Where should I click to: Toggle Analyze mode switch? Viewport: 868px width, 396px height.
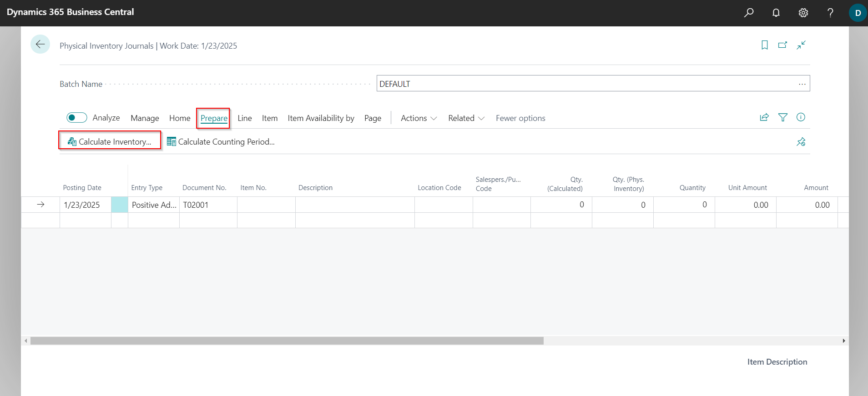76,118
